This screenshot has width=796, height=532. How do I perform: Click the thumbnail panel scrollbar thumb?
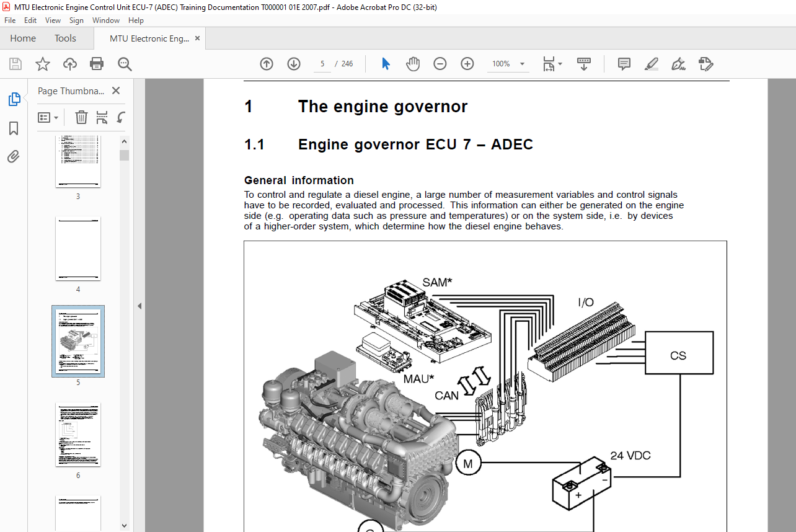[125, 155]
